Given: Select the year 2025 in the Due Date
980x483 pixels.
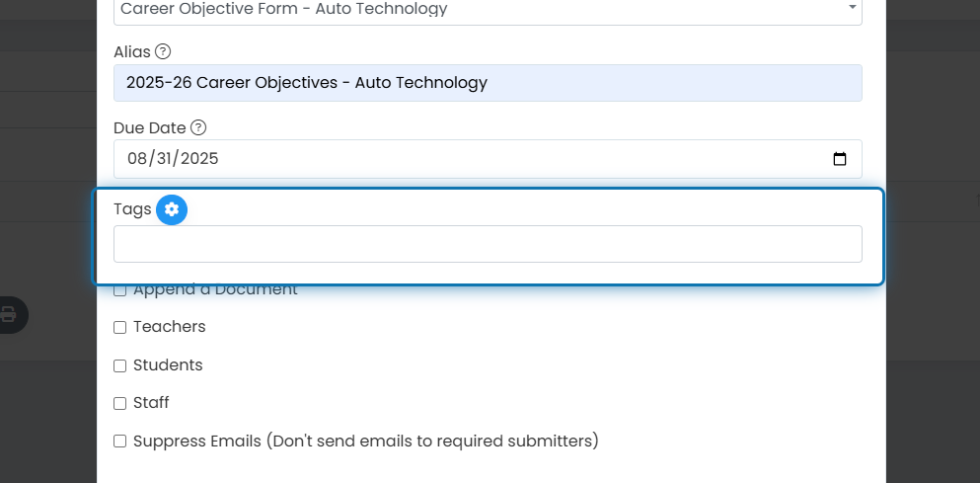Looking at the screenshot, I should tap(199, 158).
